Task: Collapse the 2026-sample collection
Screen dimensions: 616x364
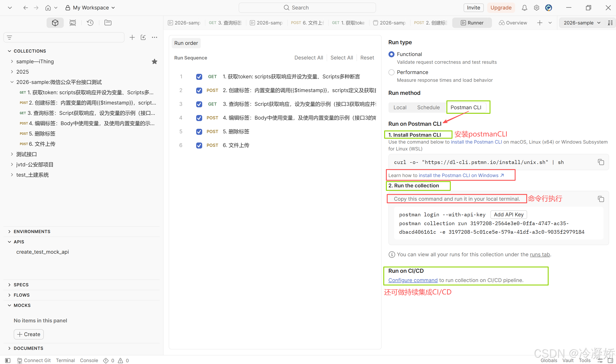Action: 12,82
